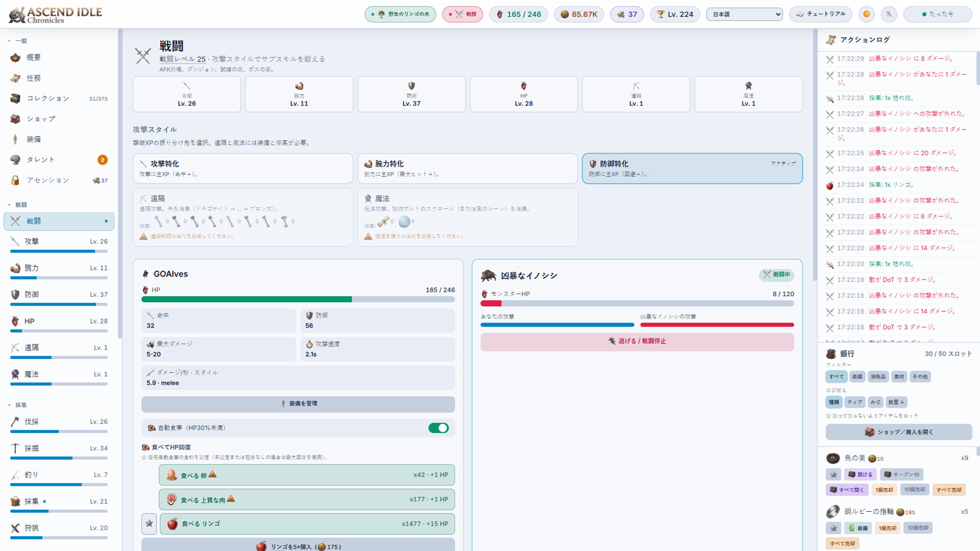Open ショップ in the sidebar
Screen dimensions: 980x551
coord(59,119)
